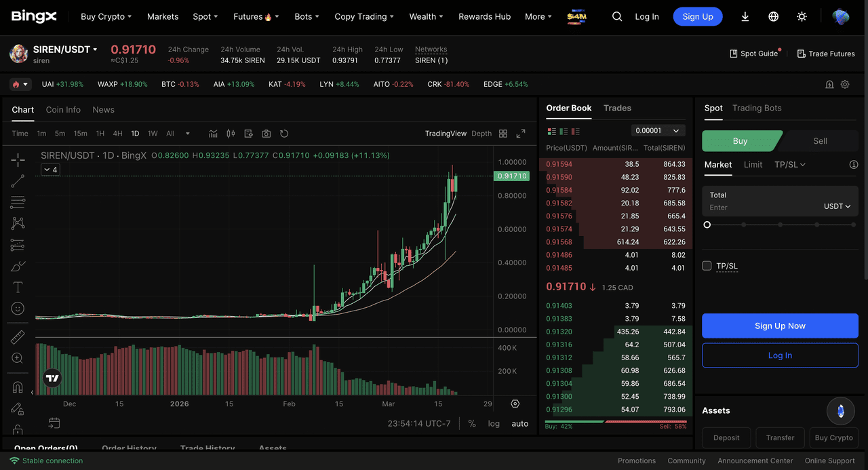
Task: Switch theme with the sun icon
Action: [802, 17]
